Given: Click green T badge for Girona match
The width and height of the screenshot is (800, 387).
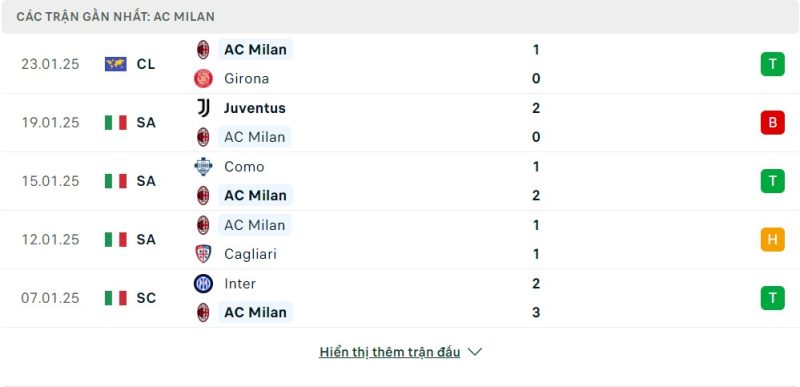Looking at the screenshot, I should click(x=772, y=64).
